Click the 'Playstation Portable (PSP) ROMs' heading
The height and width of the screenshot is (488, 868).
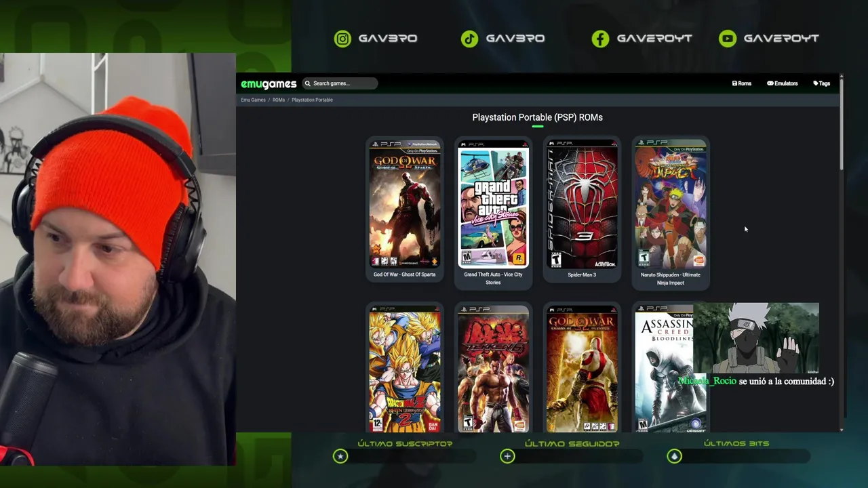pyautogui.click(x=537, y=117)
